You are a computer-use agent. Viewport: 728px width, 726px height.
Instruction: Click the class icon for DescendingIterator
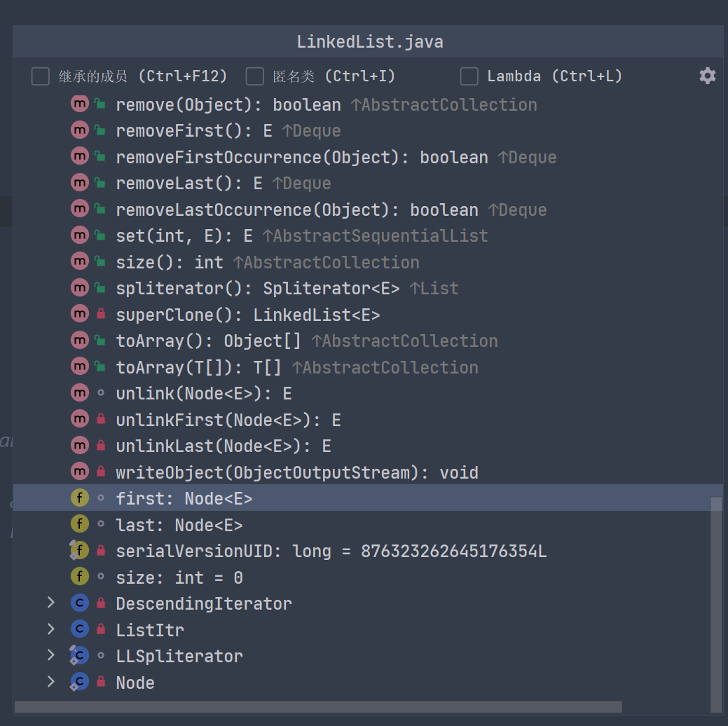click(x=80, y=603)
